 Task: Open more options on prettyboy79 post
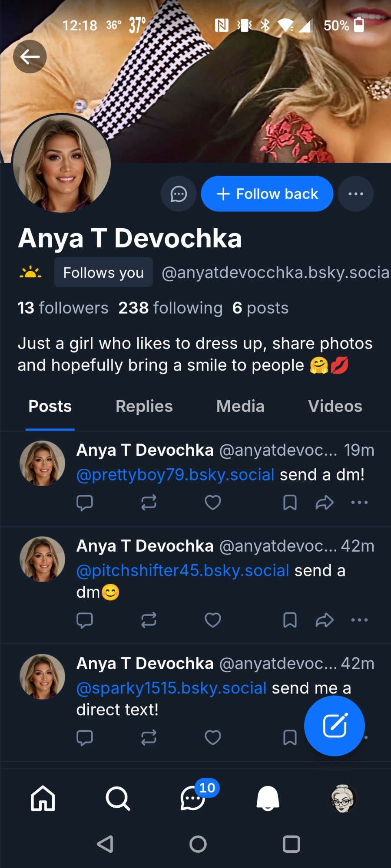[359, 503]
